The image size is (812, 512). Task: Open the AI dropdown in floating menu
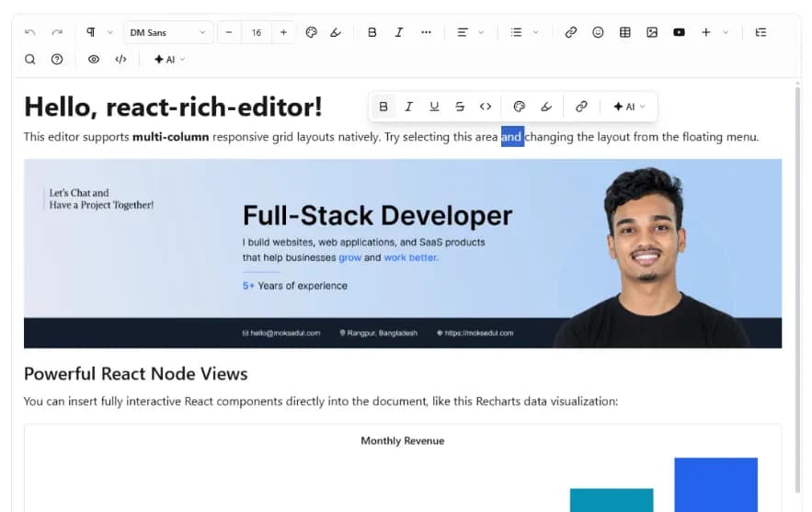pyautogui.click(x=629, y=107)
